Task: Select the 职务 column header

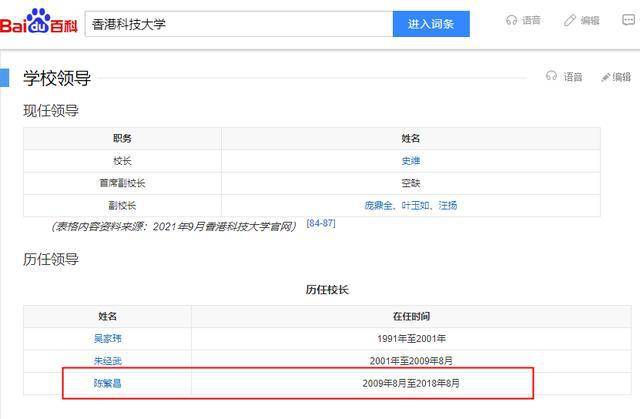Action: pos(122,138)
